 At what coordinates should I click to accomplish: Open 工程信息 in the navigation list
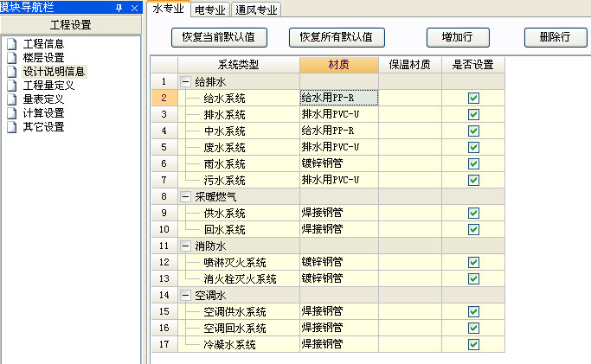pos(44,44)
